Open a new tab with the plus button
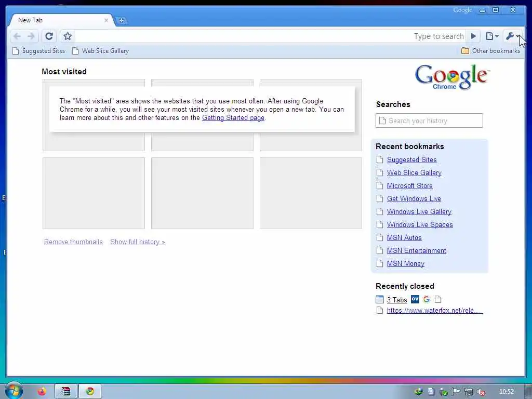The height and width of the screenshot is (399, 532). pyautogui.click(x=122, y=20)
